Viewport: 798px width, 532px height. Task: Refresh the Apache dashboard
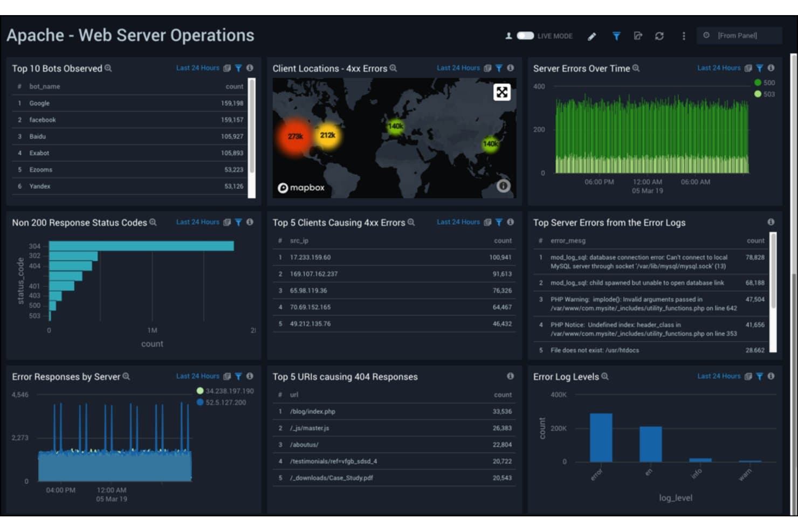659,36
